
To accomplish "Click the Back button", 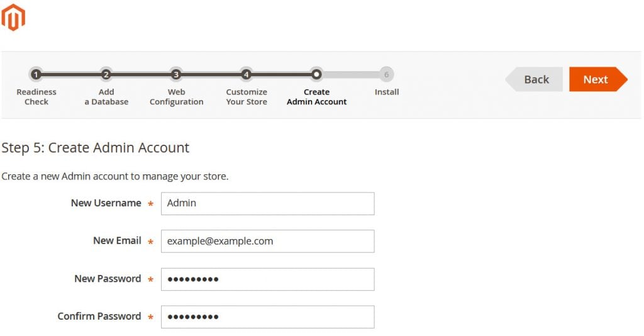I will pos(535,79).
